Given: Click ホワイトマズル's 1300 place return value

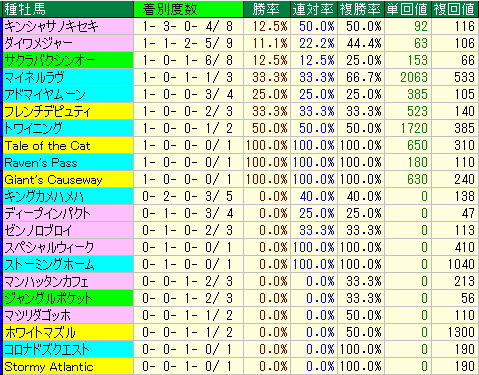Looking at the screenshot, I should coord(461,332).
